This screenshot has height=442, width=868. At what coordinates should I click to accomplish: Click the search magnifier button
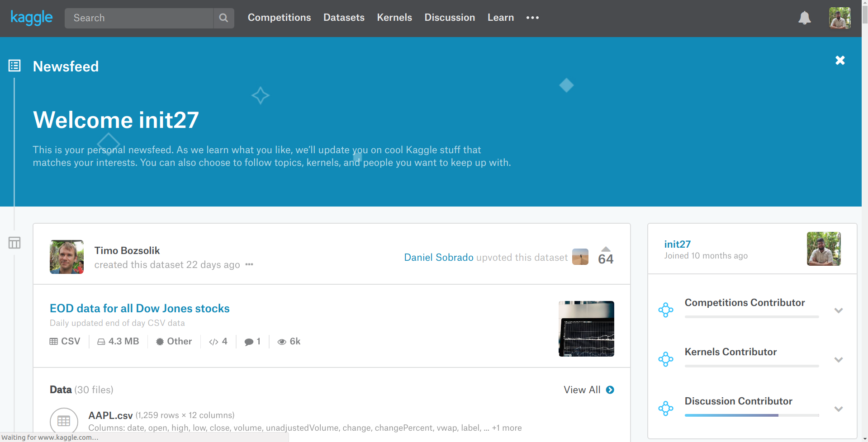(223, 18)
